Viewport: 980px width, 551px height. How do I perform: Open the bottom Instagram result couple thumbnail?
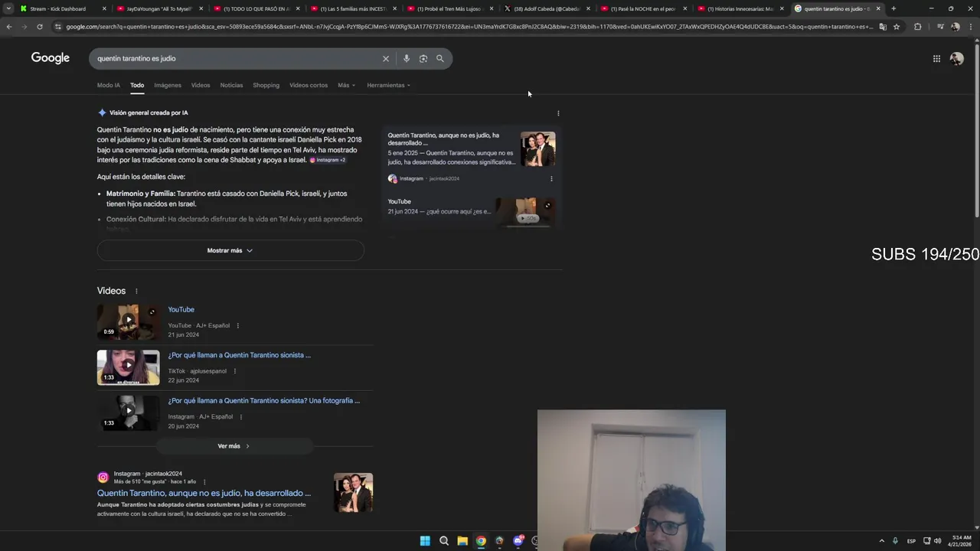[353, 492]
